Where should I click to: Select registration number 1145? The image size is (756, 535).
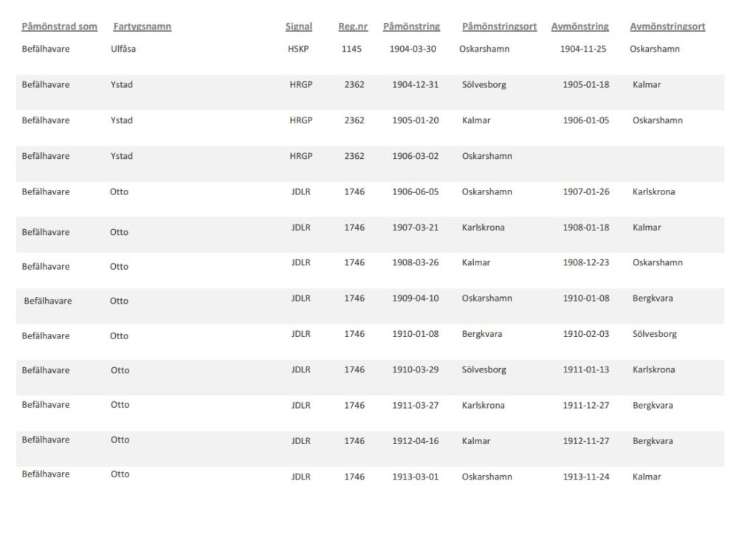pyautogui.click(x=351, y=49)
